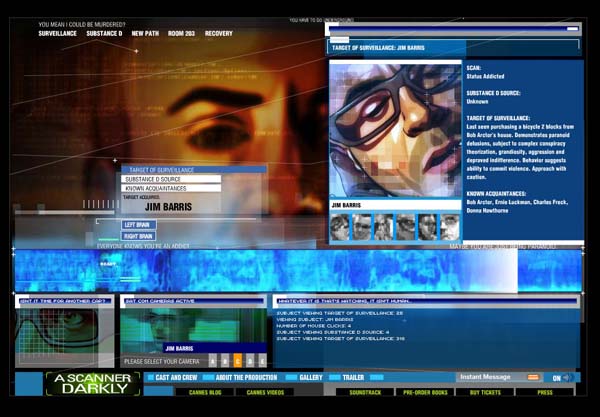The height and width of the screenshot is (417, 600).
Task: Select the sixth character thumbnail under Jim Barris
Action: (x=450, y=227)
